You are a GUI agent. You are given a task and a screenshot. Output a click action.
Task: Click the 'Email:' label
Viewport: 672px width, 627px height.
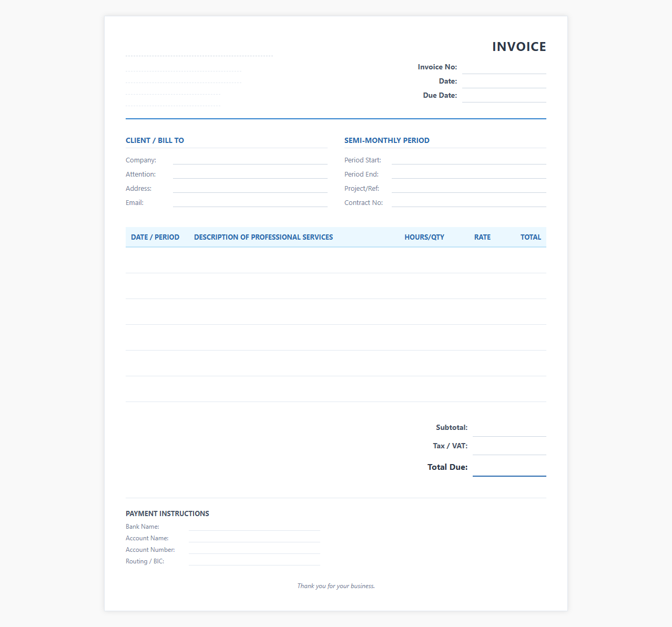coord(135,202)
